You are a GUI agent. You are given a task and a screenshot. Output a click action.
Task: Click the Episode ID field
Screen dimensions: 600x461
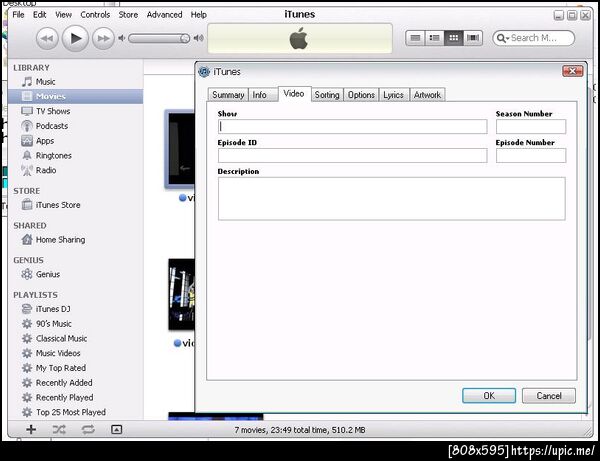tap(352, 156)
